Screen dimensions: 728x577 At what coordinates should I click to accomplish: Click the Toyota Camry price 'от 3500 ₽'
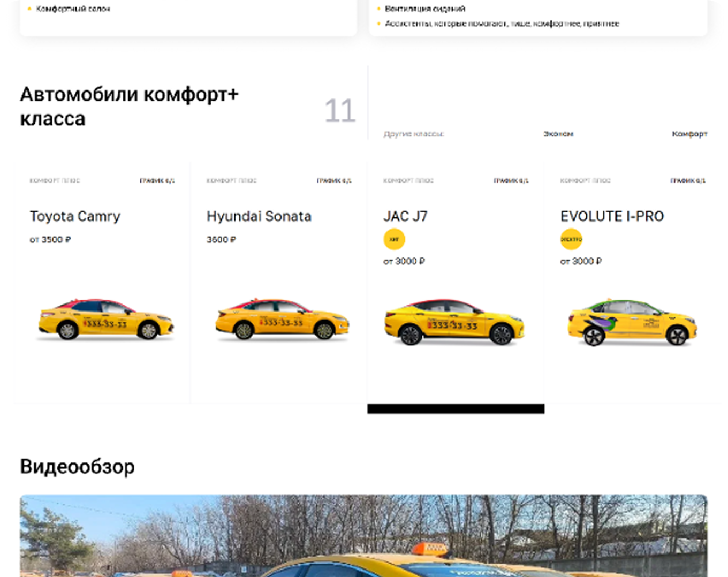(50, 240)
